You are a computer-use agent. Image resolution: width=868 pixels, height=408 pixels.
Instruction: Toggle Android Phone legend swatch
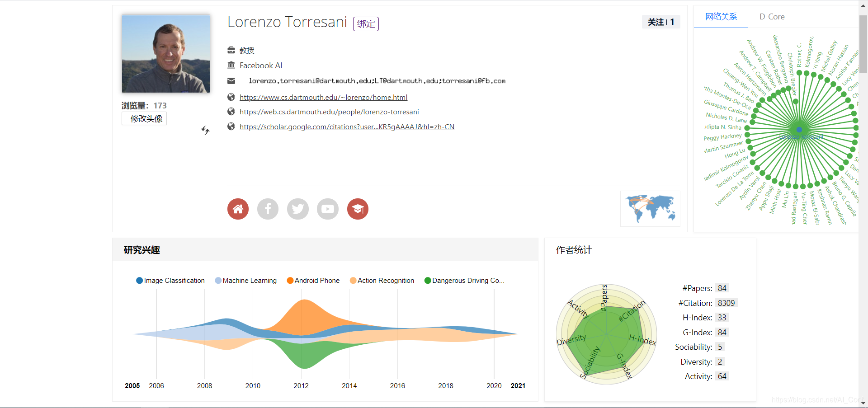point(290,281)
